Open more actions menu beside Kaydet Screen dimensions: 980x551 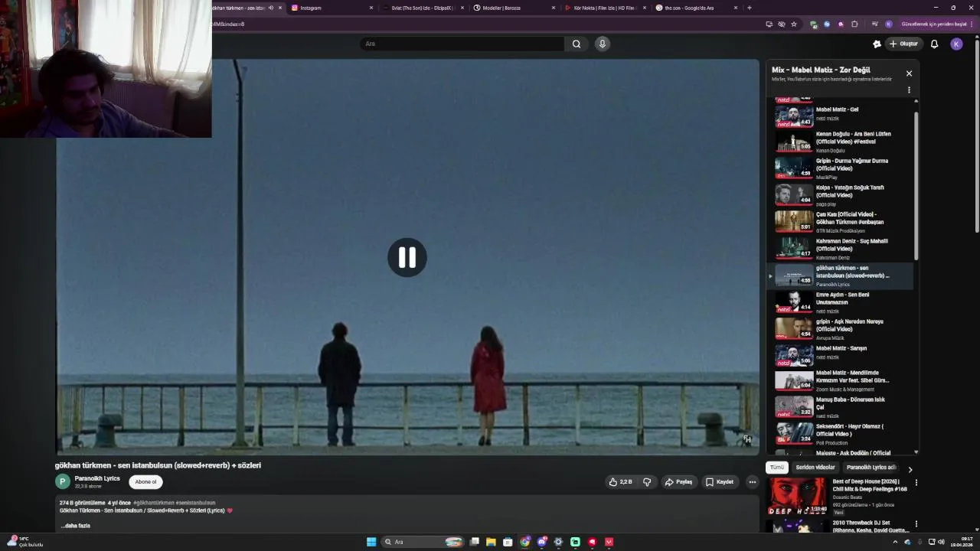(x=752, y=482)
